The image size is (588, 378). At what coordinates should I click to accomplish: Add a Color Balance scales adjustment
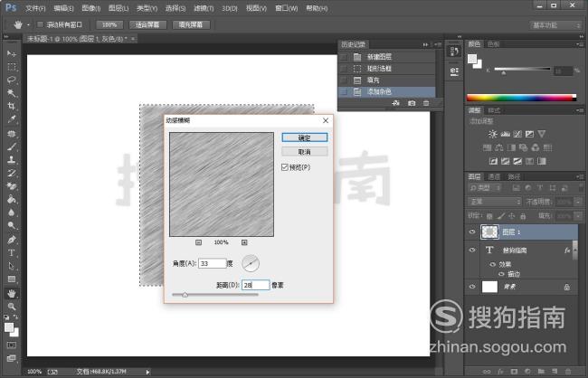[x=499, y=147]
